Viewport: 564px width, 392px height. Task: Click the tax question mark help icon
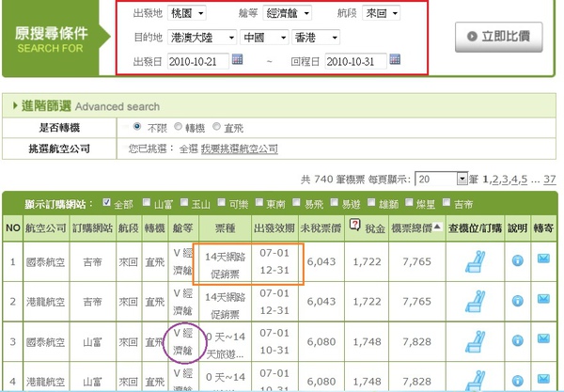point(354,225)
